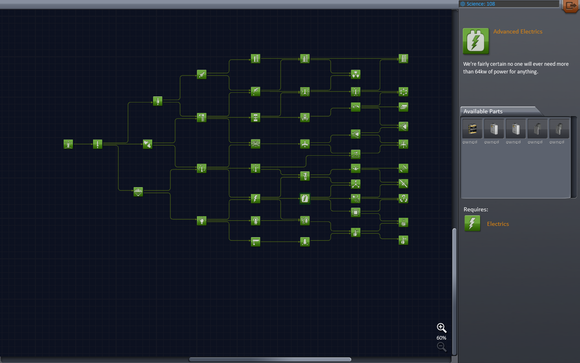Zoom in with the magnifier plus icon
Viewport: 580px width, 363px height.
coord(441,327)
